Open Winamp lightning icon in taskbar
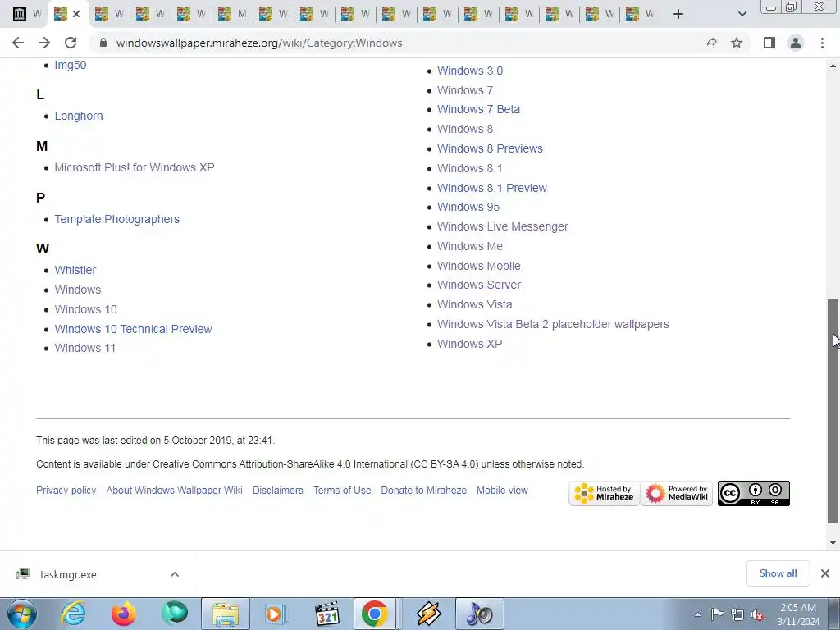Image resolution: width=840 pixels, height=630 pixels. point(428,614)
